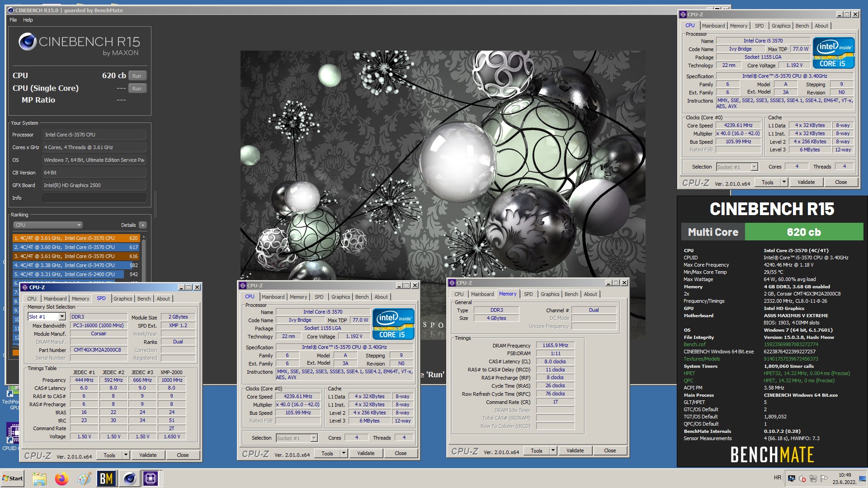Click Validate in the Memory CPU-Z window
Screen dimensions: 868x488
pos(575,450)
